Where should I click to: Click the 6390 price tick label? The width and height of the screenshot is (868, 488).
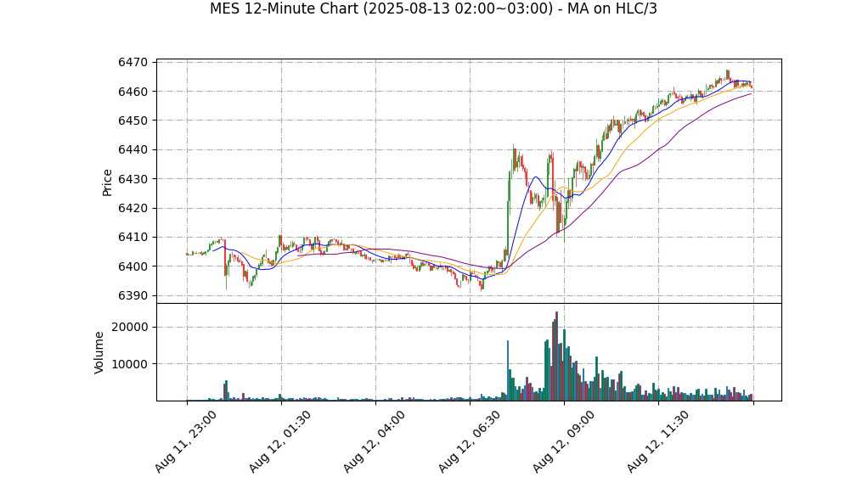(x=132, y=296)
